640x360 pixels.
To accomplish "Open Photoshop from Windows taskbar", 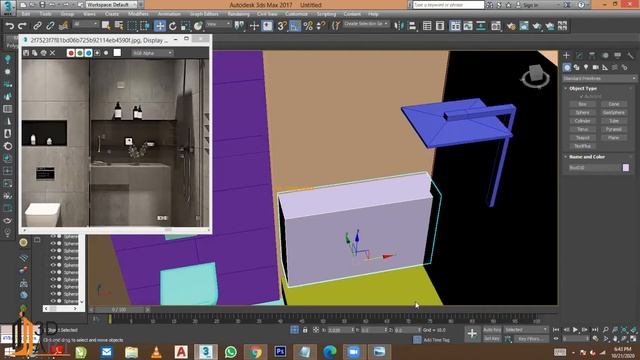I will (280, 351).
